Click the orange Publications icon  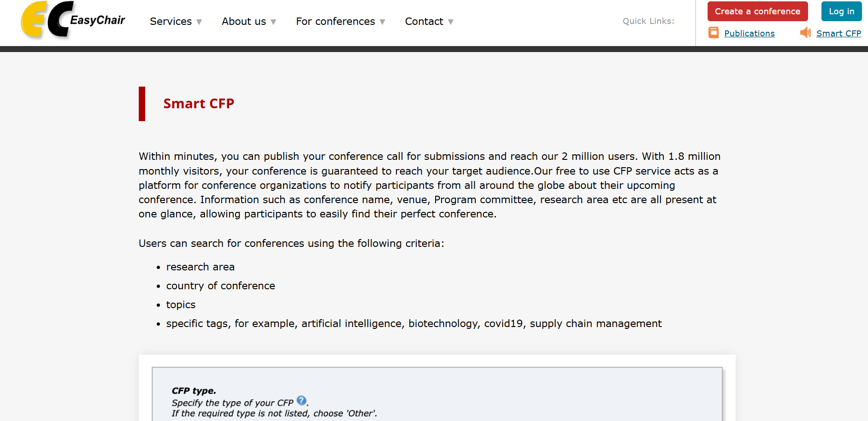pos(714,33)
